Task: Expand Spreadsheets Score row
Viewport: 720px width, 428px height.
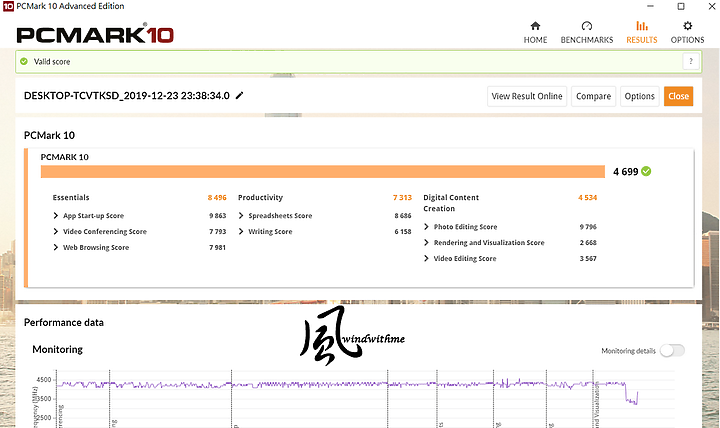Action: pos(241,215)
